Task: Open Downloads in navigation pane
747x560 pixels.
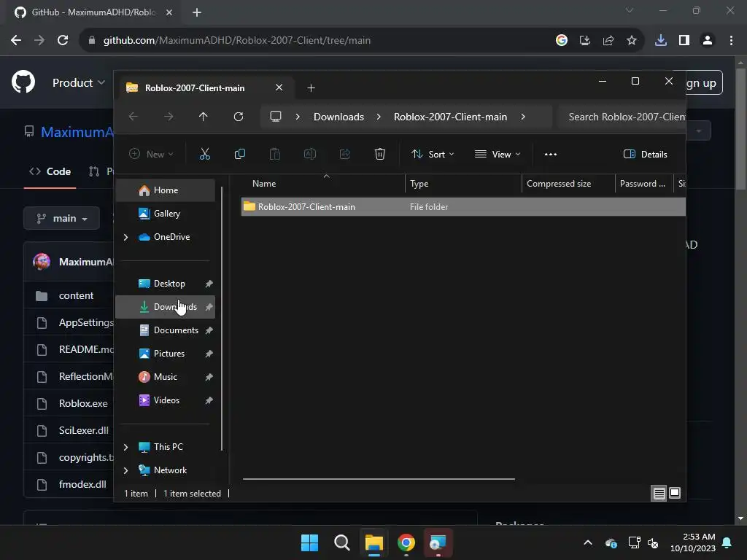Action: click(x=166, y=307)
